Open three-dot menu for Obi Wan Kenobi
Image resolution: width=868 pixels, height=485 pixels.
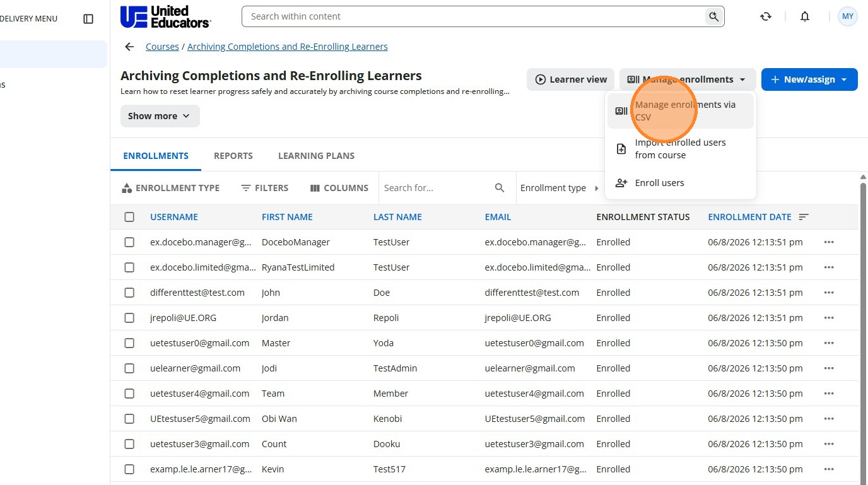[x=829, y=419]
